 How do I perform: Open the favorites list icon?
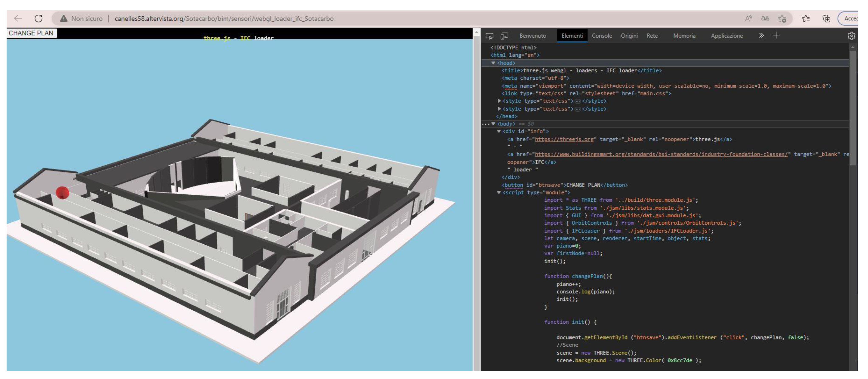click(x=806, y=18)
